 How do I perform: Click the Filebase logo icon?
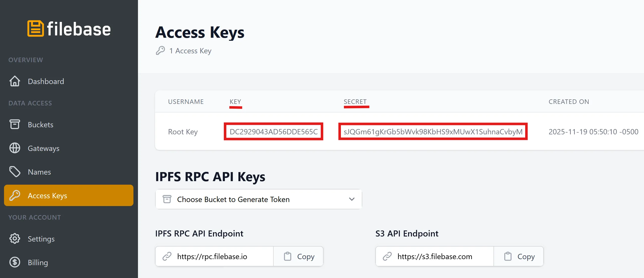pyautogui.click(x=35, y=29)
